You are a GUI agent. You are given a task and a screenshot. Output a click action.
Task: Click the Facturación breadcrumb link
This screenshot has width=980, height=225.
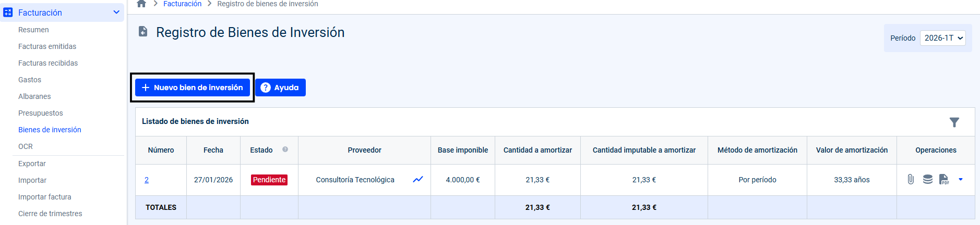tap(182, 4)
